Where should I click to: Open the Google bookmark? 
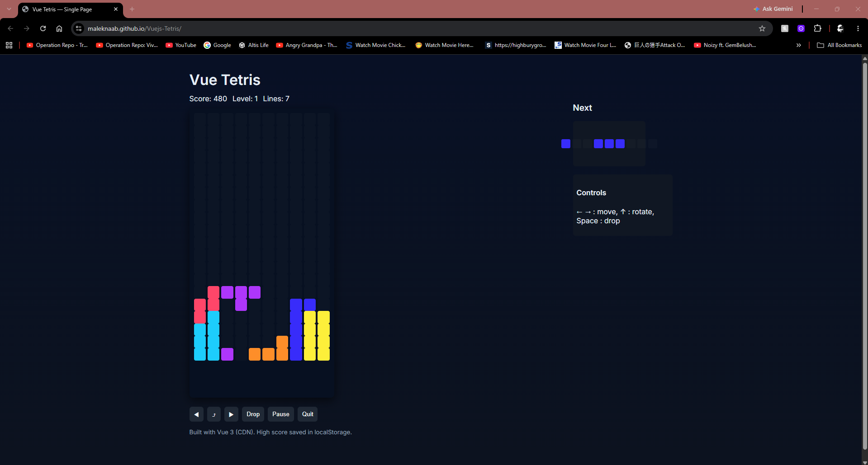point(218,45)
